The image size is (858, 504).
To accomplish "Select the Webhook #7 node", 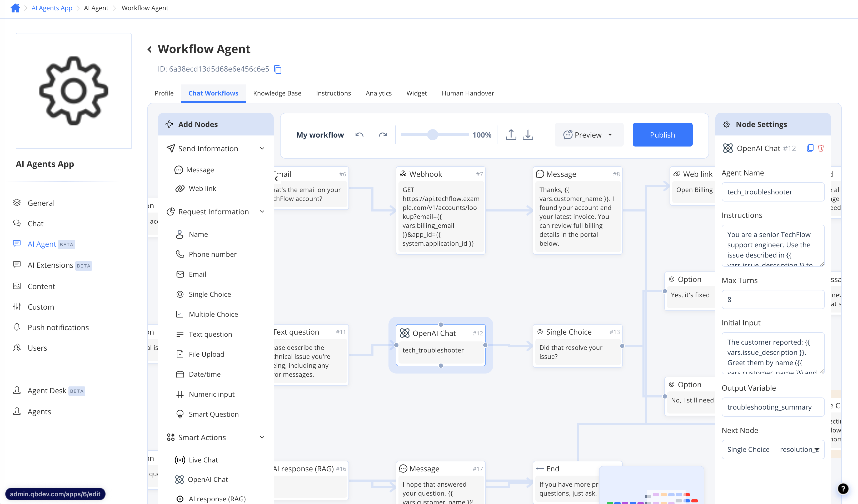I will [441, 210].
